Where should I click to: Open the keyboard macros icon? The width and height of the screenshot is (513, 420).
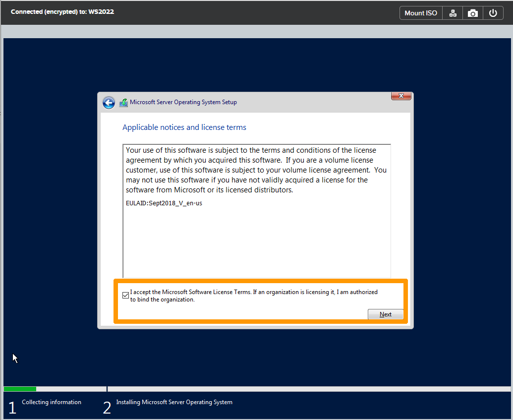tap(452, 12)
